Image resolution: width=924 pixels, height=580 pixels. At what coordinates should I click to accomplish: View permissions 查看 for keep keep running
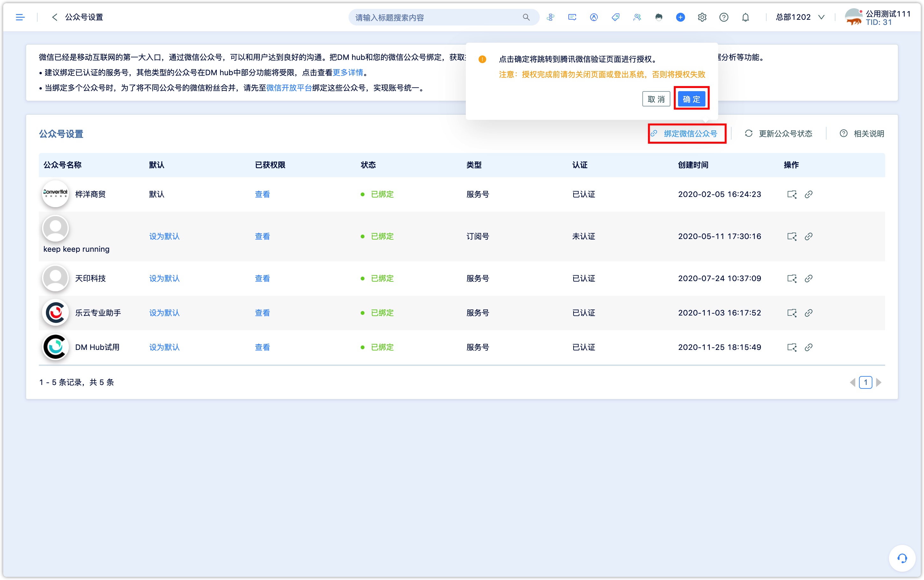pos(262,236)
